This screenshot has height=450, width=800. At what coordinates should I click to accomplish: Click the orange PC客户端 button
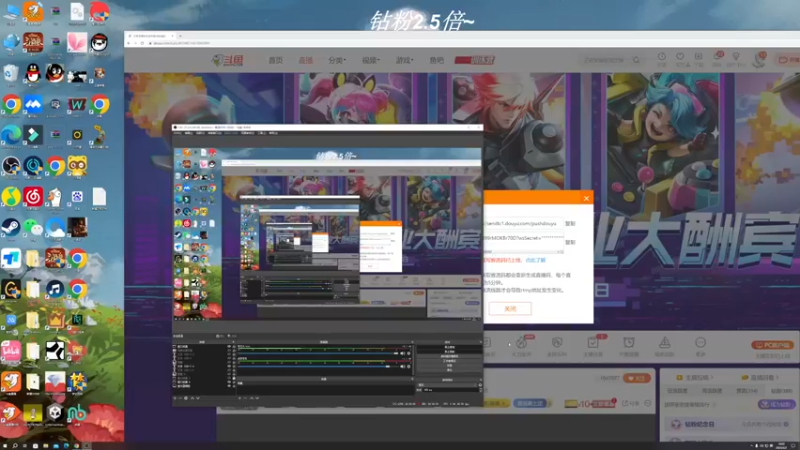tap(772, 345)
